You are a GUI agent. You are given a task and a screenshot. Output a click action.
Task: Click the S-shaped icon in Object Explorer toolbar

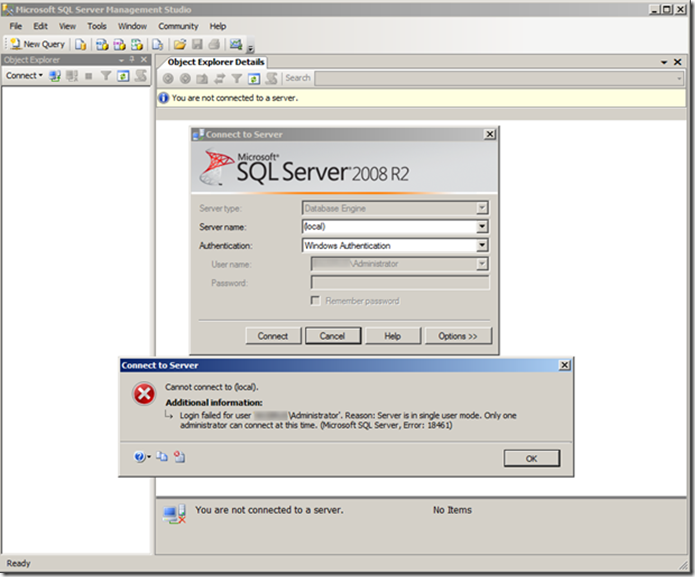(141, 76)
